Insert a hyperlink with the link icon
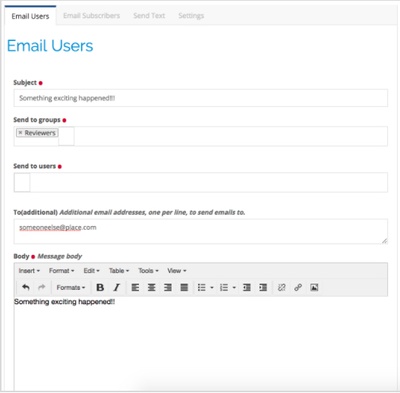This screenshot has width=400, height=393. tap(298, 287)
